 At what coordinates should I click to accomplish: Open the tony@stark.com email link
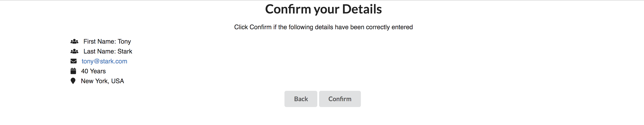[104, 61]
